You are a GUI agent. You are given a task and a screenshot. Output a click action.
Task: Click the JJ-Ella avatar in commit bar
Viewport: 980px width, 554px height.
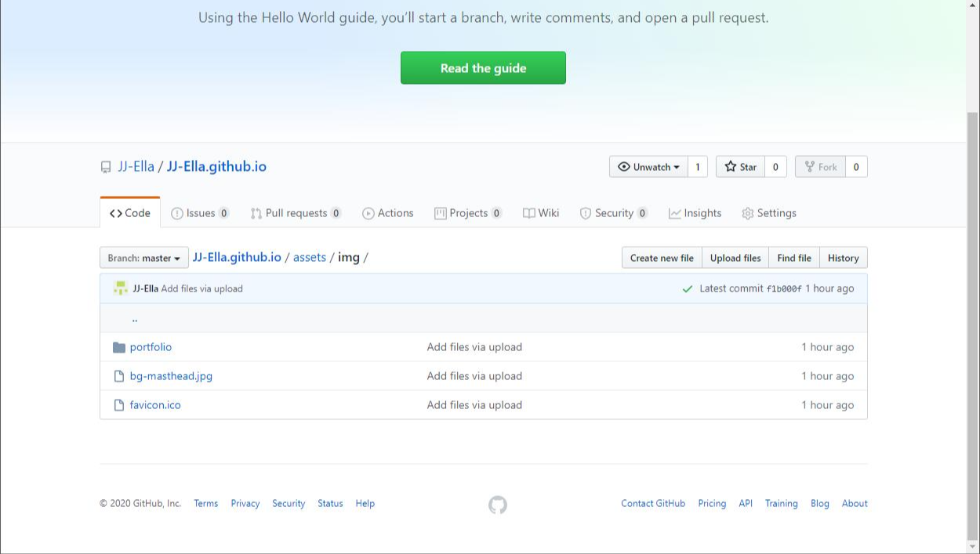(x=120, y=288)
